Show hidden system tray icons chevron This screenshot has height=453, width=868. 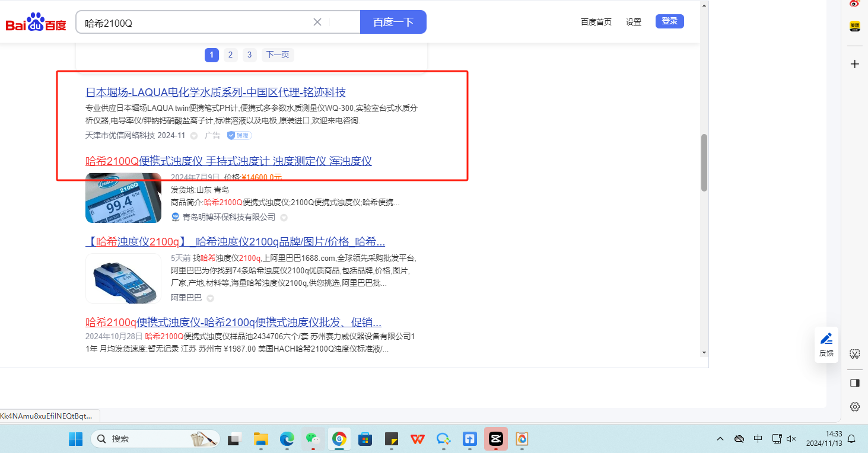click(x=720, y=439)
